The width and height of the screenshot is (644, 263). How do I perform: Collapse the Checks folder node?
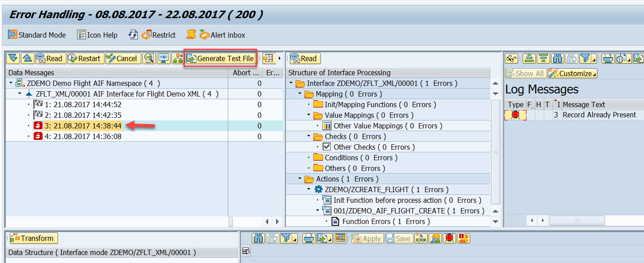(309, 136)
